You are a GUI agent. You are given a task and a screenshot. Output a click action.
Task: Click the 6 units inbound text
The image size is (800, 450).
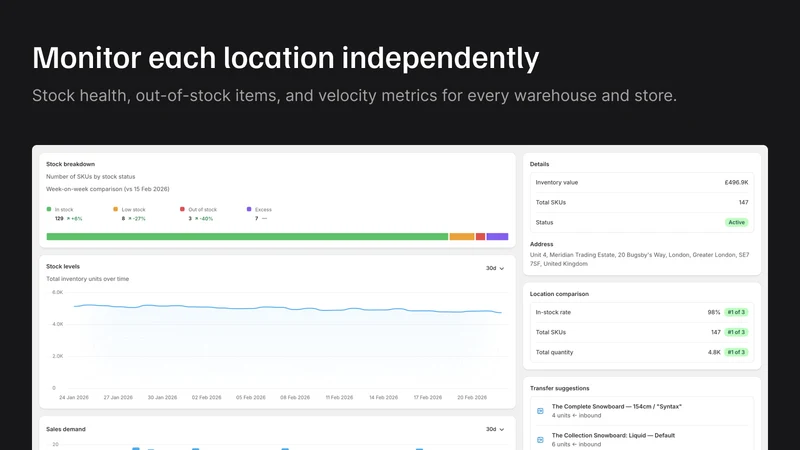click(x=577, y=444)
